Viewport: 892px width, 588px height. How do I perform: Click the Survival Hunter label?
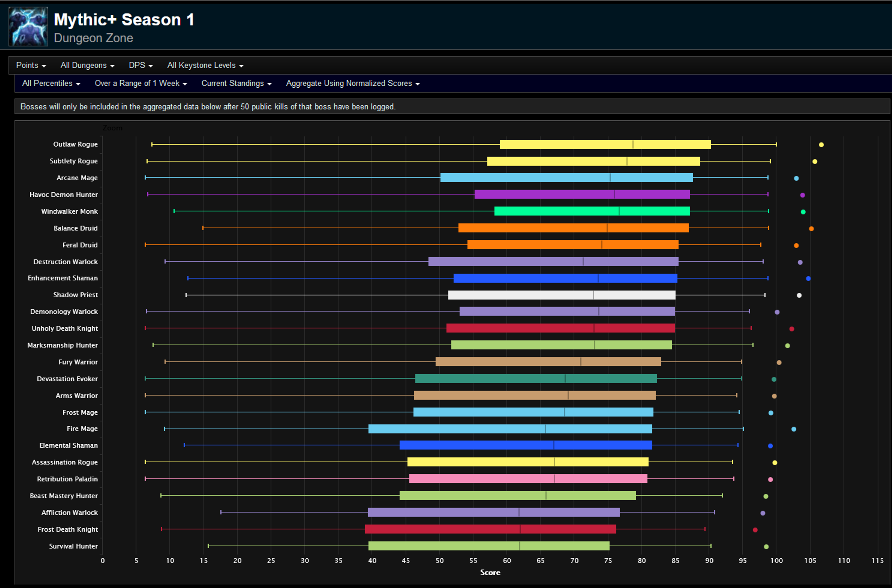[73, 546]
